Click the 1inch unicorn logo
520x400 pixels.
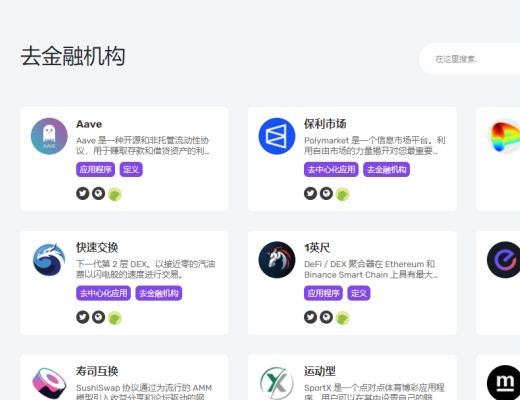pyautogui.click(x=277, y=260)
